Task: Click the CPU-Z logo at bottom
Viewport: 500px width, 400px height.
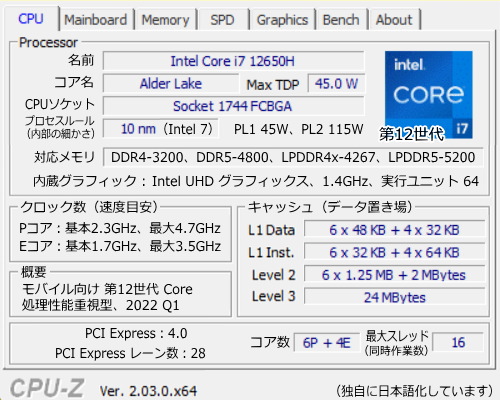Action: 47,388
